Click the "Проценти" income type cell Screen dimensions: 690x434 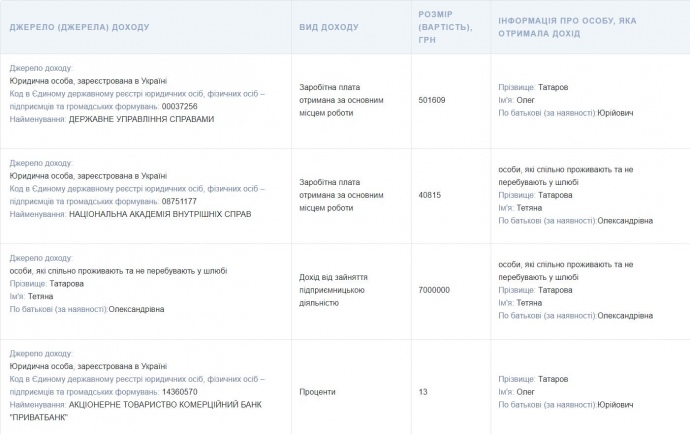pos(317,392)
